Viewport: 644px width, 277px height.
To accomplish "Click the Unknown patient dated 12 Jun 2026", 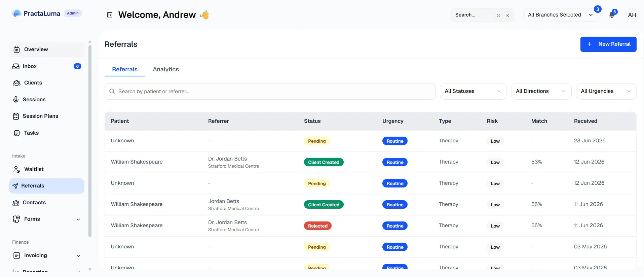I will tap(122, 183).
